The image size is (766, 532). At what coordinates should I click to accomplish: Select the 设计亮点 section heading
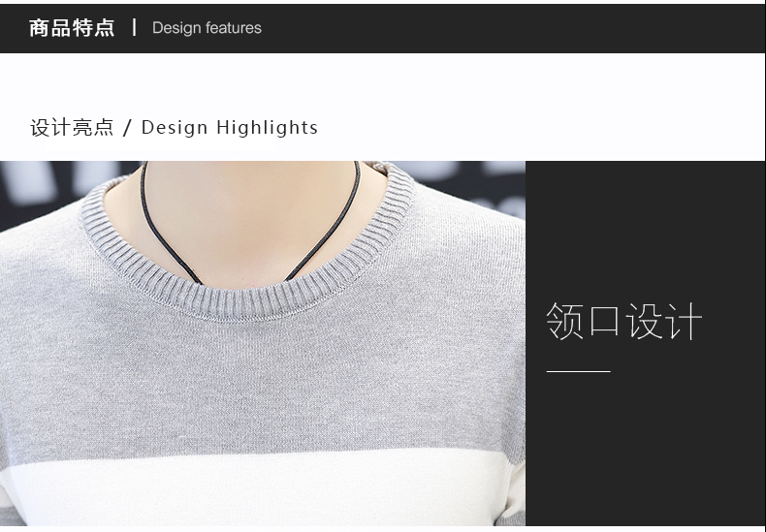(x=72, y=128)
